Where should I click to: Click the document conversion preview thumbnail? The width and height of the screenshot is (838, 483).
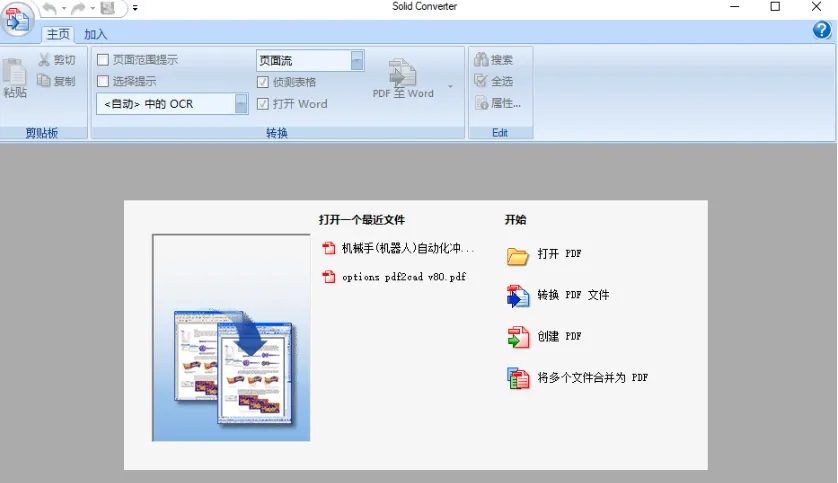(231, 338)
